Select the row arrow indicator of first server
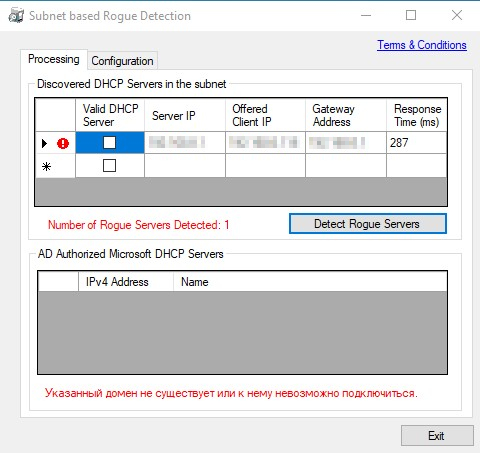Image resolution: width=480 pixels, height=453 pixels. pyautogui.click(x=44, y=144)
